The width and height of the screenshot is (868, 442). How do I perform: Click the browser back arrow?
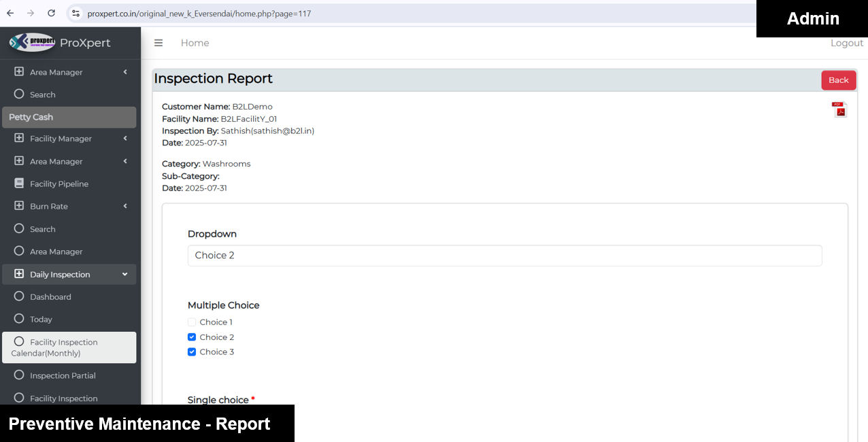tap(10, 13)
